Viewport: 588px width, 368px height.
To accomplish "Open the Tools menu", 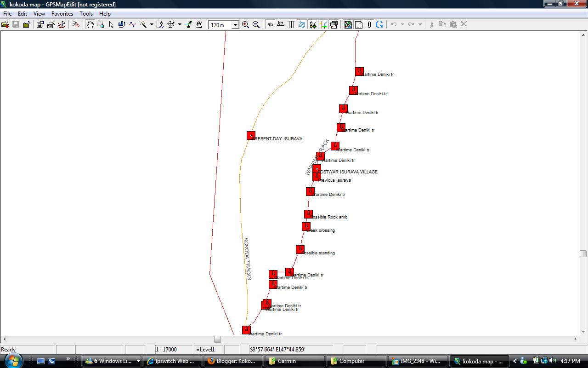I will (x=86, y=14).
